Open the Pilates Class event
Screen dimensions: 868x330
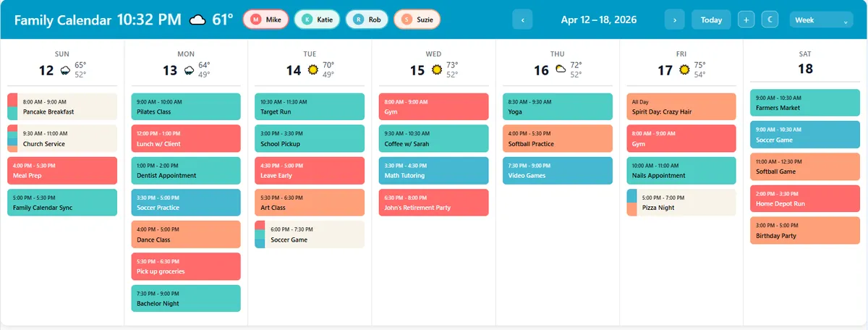(x=186, y=106)
